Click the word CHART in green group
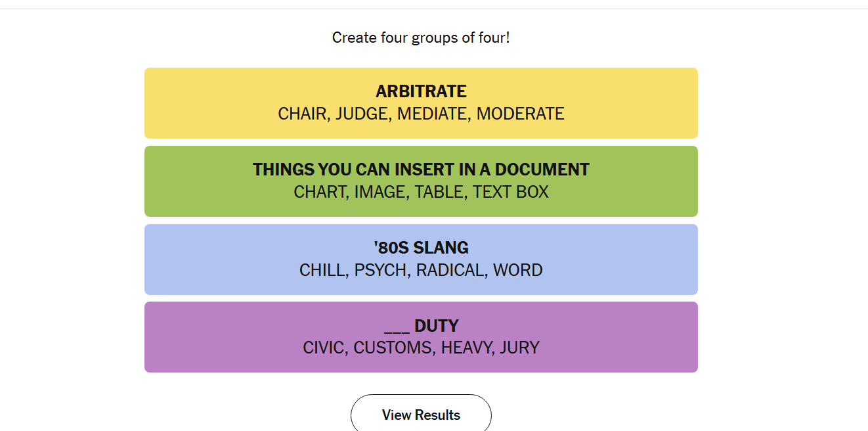Viewport: 868px width, 431px height. [320, 192]
